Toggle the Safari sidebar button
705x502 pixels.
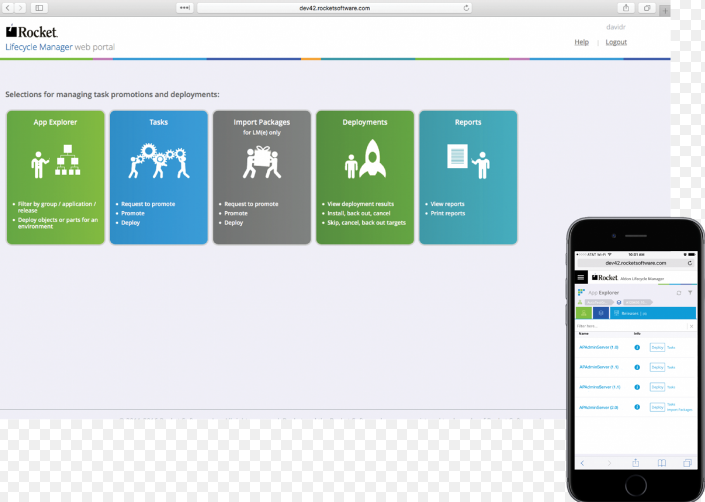tap(40, 7)
